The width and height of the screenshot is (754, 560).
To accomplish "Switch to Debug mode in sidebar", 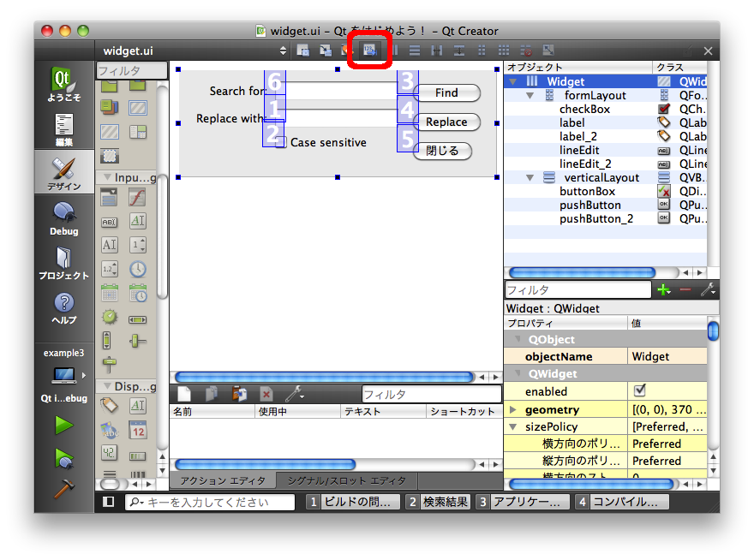I will coord(64,218).
